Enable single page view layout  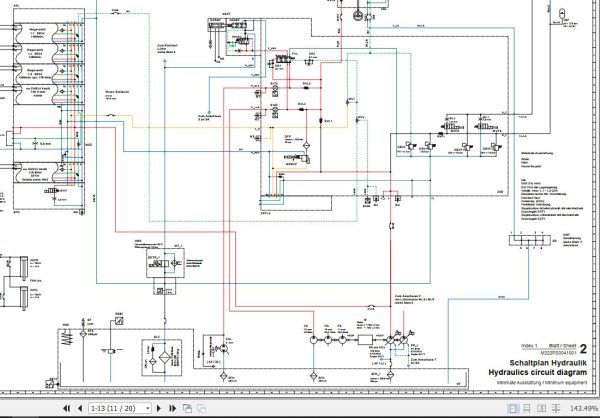[513, 408]
